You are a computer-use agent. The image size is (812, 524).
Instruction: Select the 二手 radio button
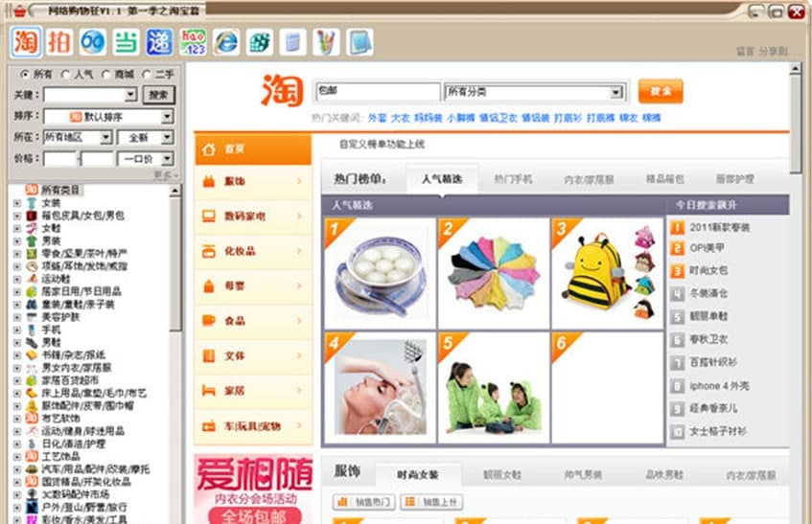[x=147, y=75]
